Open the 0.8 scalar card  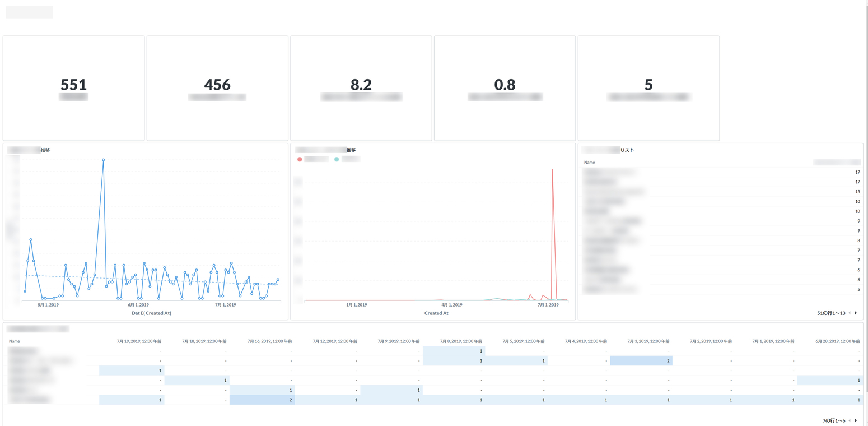[505, 89]
